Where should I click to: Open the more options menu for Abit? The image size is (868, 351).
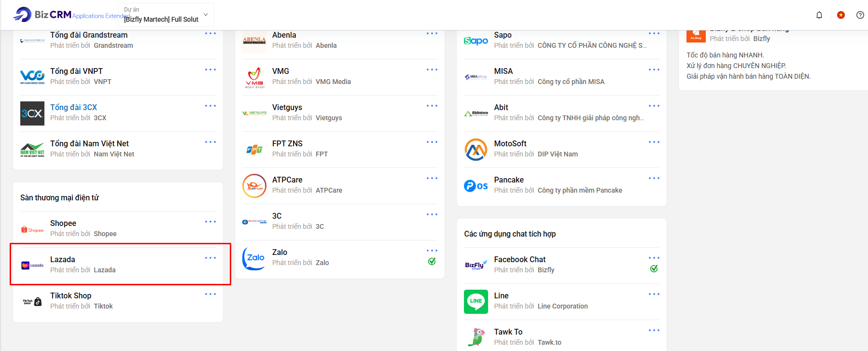(654, 106)
